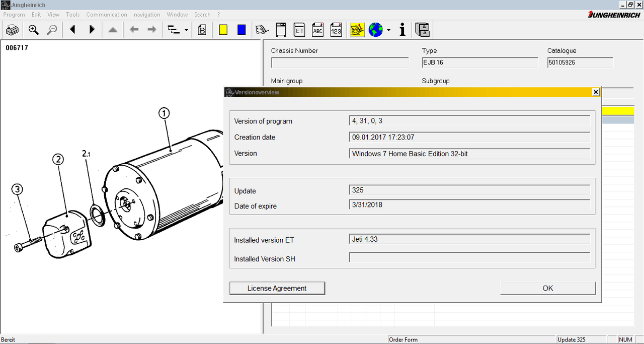644x344 pixels.
Task: Click OK in Versionoverview dialog
Action: tap(548, 288)
